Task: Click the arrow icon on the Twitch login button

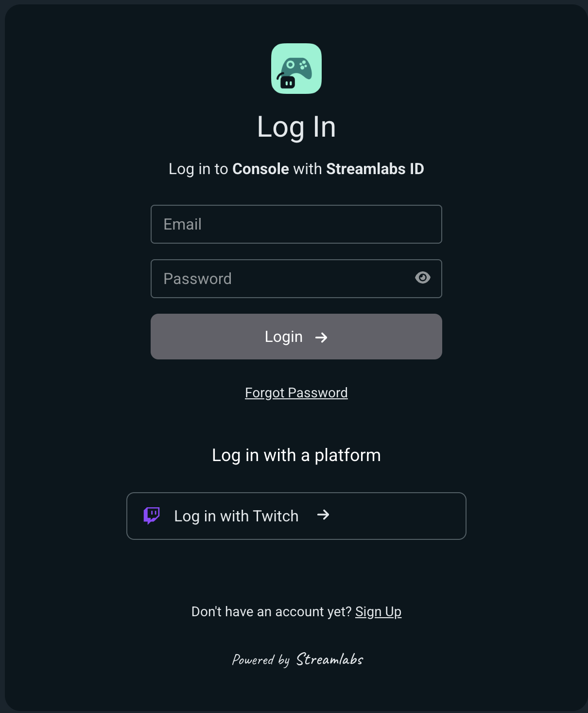Action: pyautogui.click(x=323, y=515)
